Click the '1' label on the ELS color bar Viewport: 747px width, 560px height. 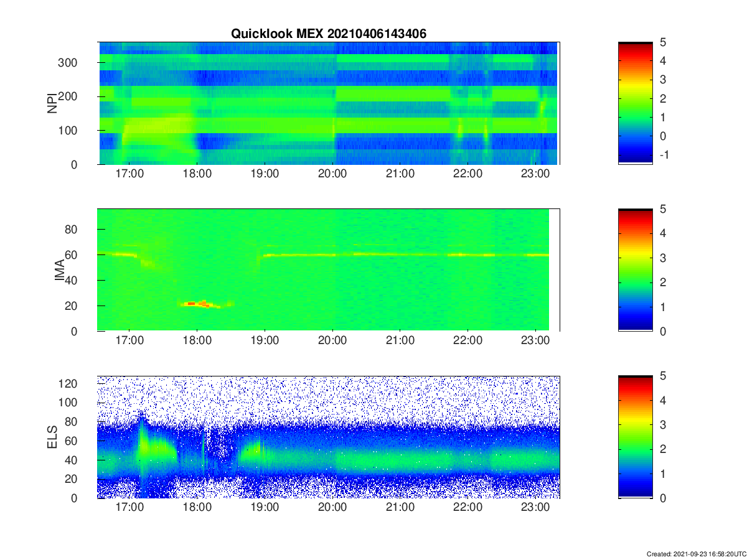click(x=664, y=474)
